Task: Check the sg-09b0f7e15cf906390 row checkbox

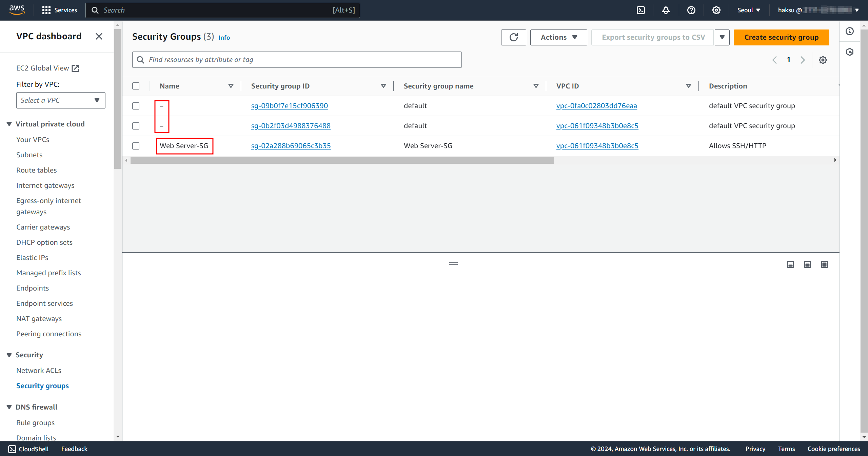Action: click(x=136, y=106)
